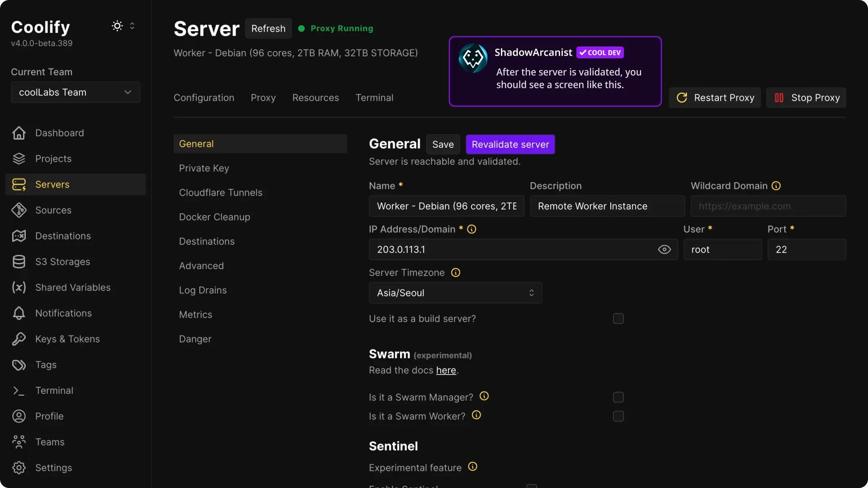The width and height of the screenshot is (868, 488).
Task: Open the Server Timezone dropdown
Action: coord(455,293)
